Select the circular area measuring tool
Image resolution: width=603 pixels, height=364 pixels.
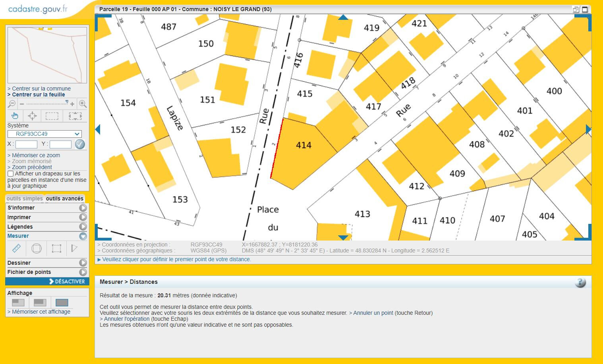(37, 248)
